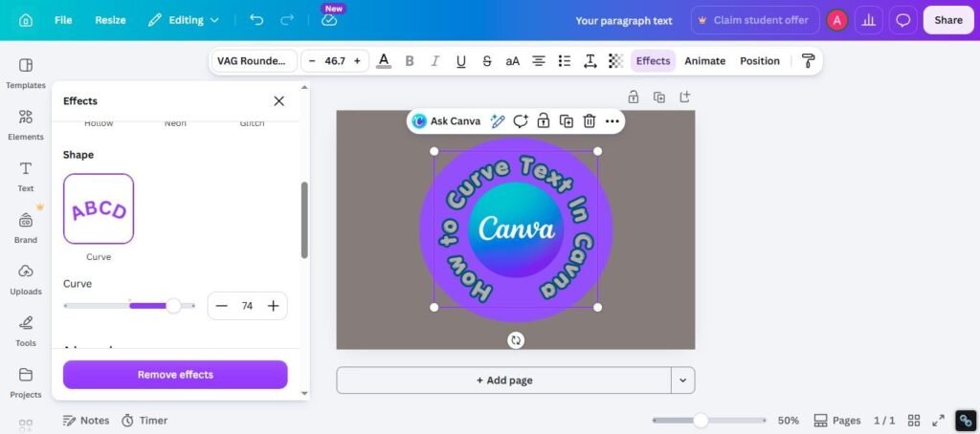Increase font size with plus button
Screen dimensions: 980x434
tap(358, 60)
